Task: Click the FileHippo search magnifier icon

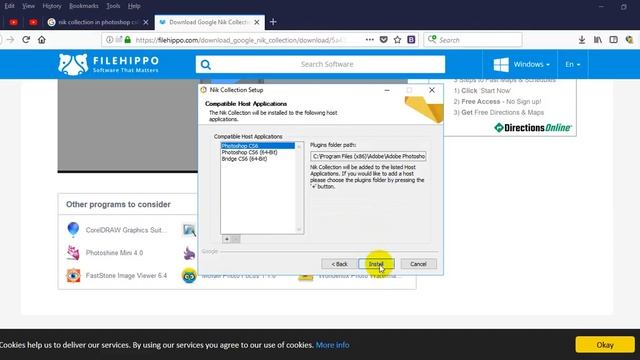Action: click(206, 64)
